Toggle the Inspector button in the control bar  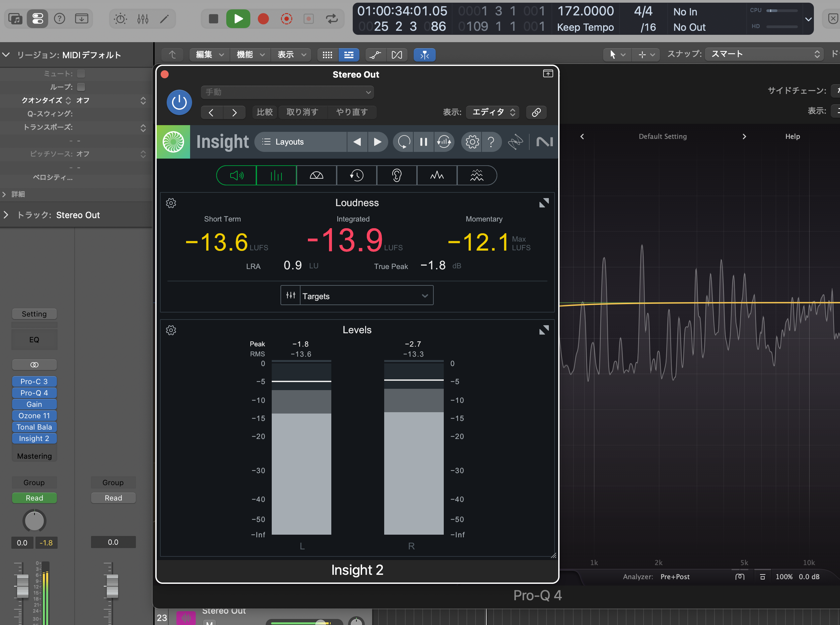[x=37, y=18]
